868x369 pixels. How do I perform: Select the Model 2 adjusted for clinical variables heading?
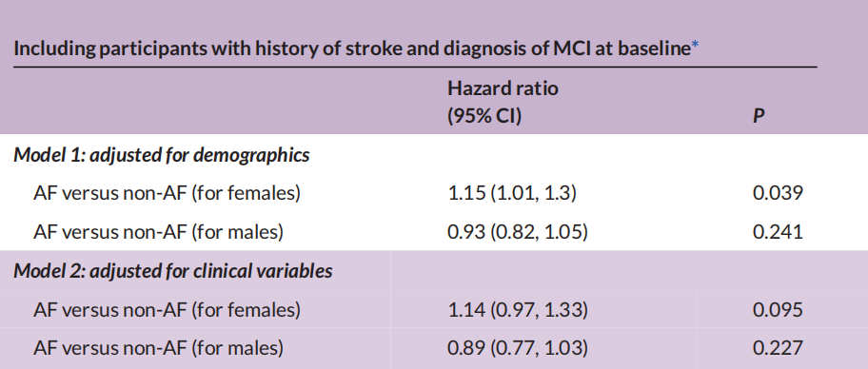(x=172, y=271)
